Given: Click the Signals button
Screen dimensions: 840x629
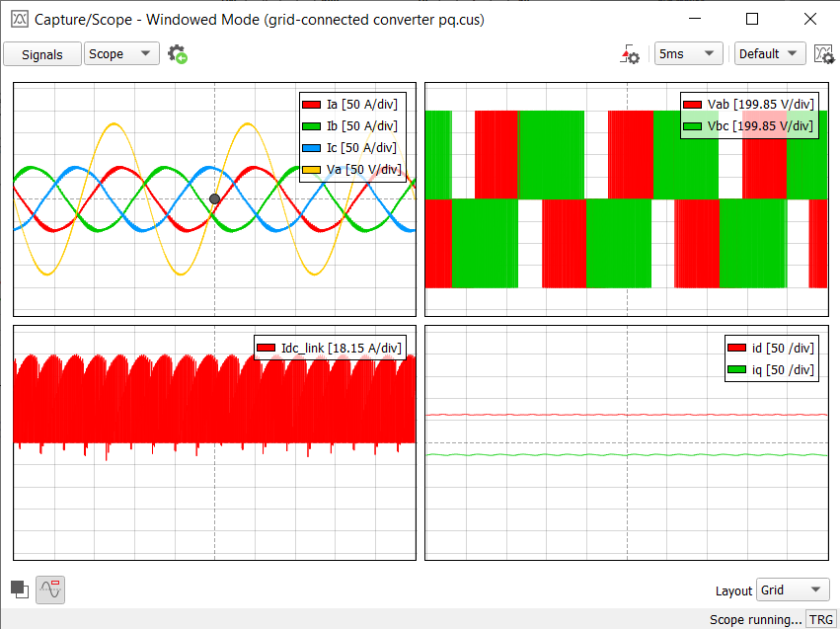Looking at the screenshot, I should [x=42, y=54].
